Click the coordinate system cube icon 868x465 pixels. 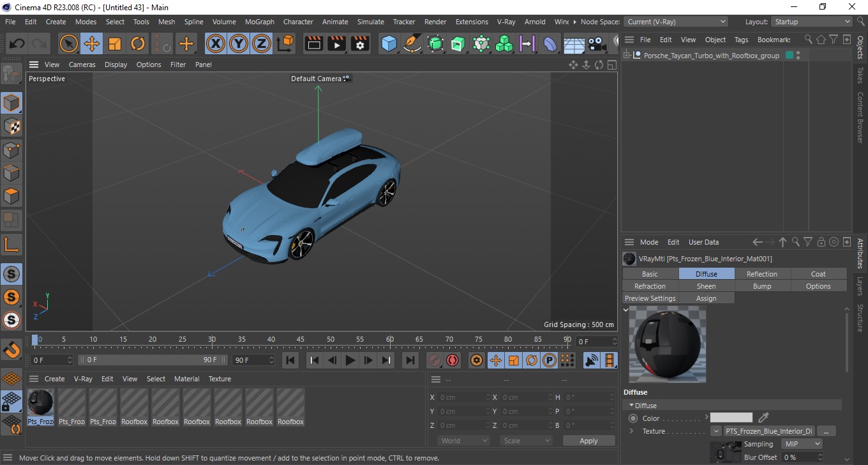coord(285,44)
